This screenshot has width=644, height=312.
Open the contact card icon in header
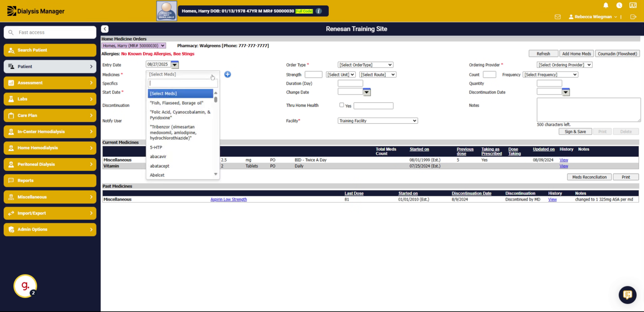click(x=633, y=5)
